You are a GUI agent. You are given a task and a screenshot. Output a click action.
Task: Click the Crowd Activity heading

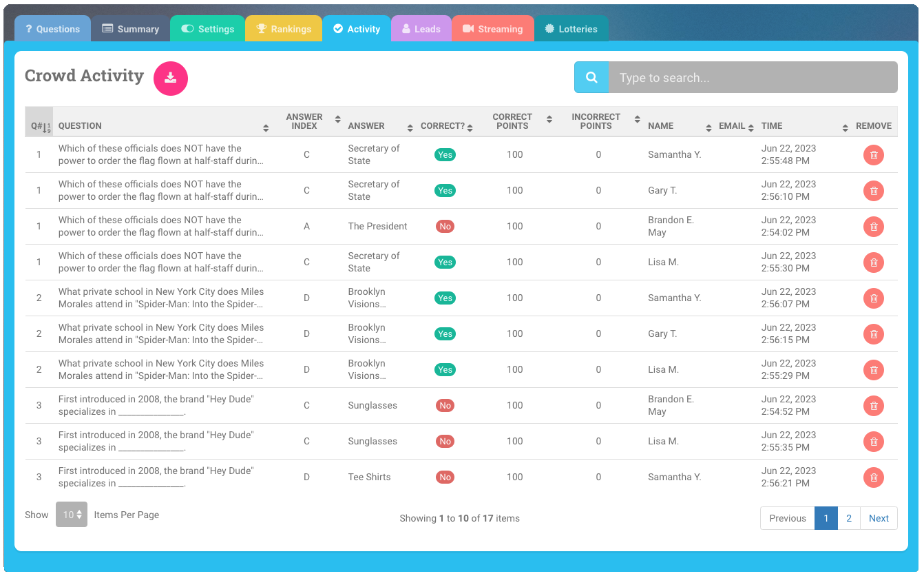[x=84, y=76]
